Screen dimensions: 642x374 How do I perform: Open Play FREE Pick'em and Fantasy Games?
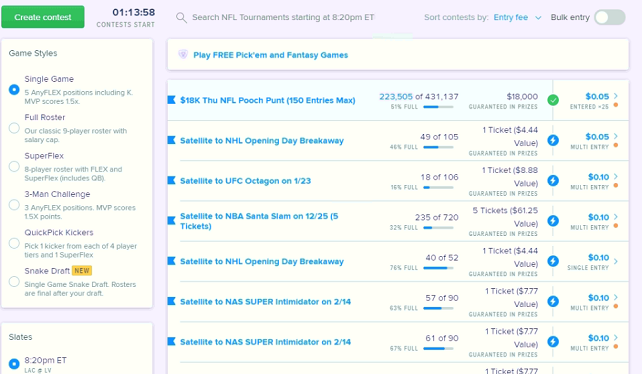pyautogui.click(x=271, y=55)
